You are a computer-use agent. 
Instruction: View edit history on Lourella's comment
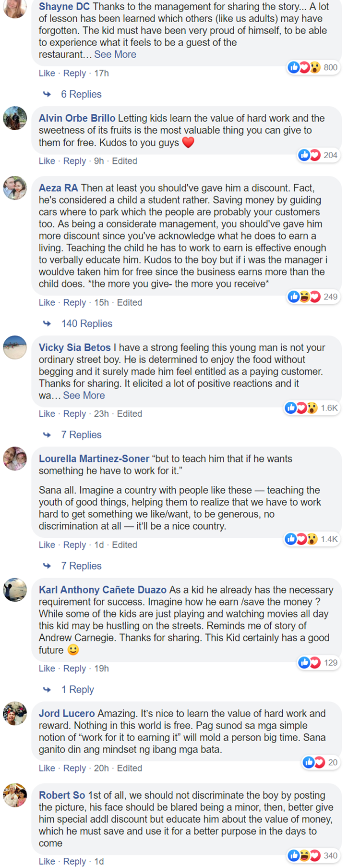point(124,545)
